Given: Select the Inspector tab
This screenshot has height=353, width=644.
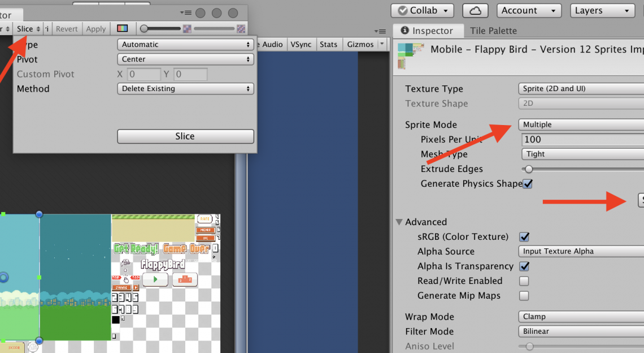Looking at the screenshot, I should pyautogui.click(x=427, y=31).
